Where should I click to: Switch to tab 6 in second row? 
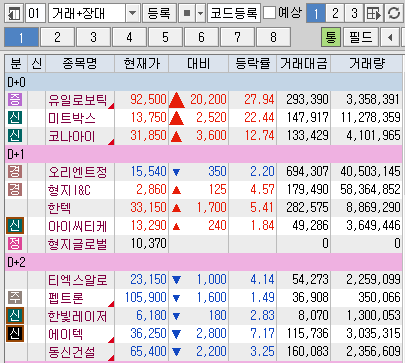(x=201, y=37)
